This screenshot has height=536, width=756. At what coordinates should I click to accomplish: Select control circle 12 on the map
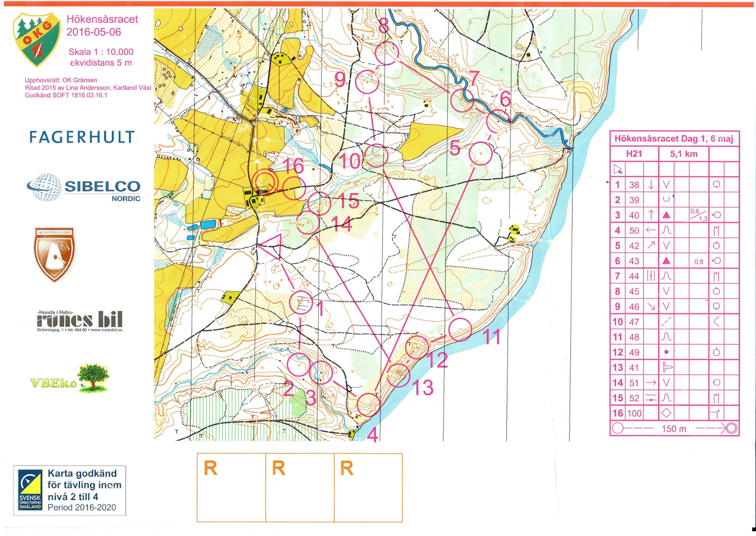click(x=417, y=347)
